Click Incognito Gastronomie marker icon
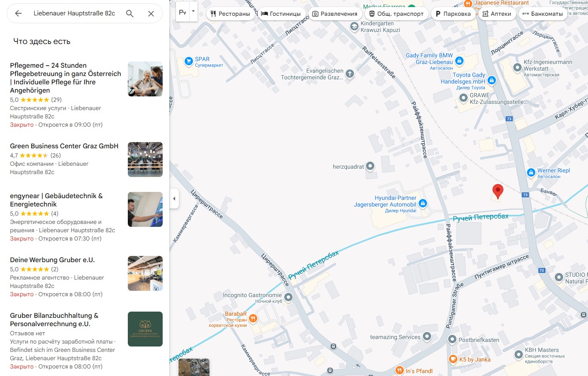 click(x=288, y=297)
